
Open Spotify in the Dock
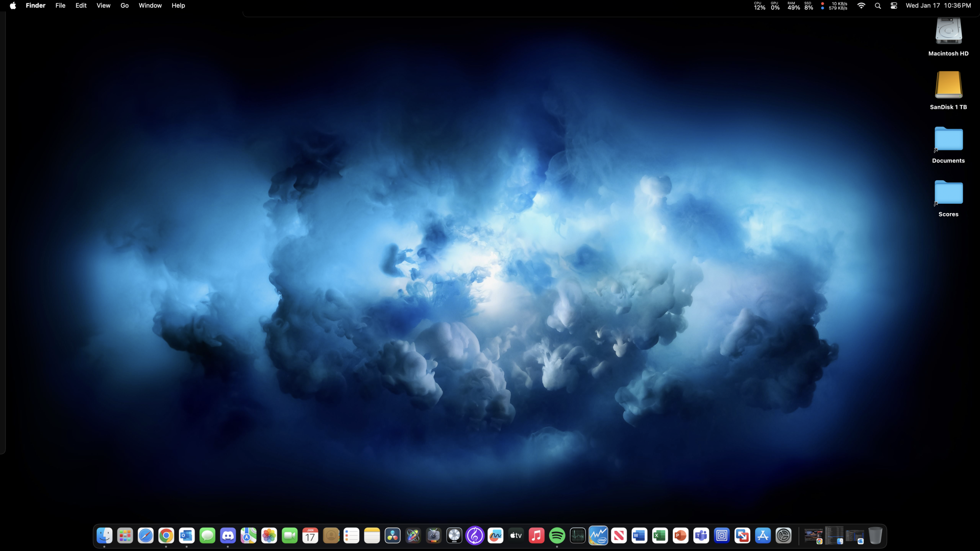click(557, 535)
